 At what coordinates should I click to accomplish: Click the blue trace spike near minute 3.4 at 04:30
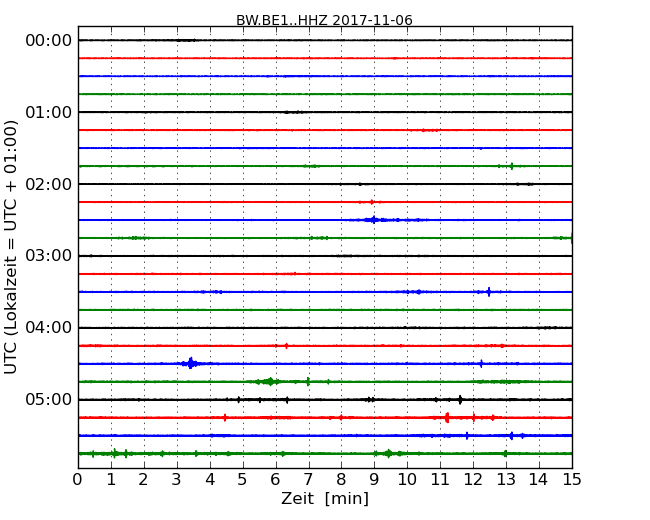191,363
